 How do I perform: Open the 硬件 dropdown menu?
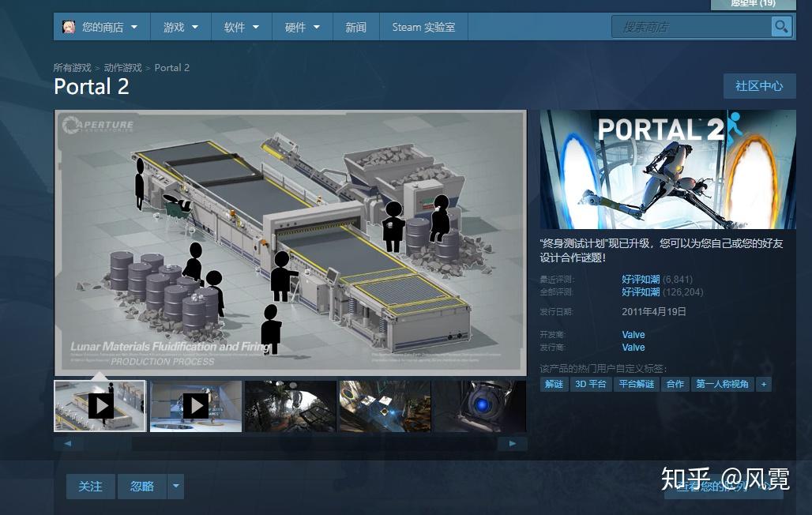pyautogui.click(x=303, y=27)
